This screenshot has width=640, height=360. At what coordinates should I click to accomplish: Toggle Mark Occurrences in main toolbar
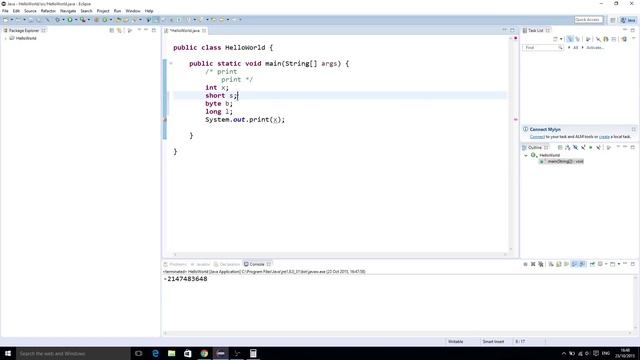click(156, 20)
